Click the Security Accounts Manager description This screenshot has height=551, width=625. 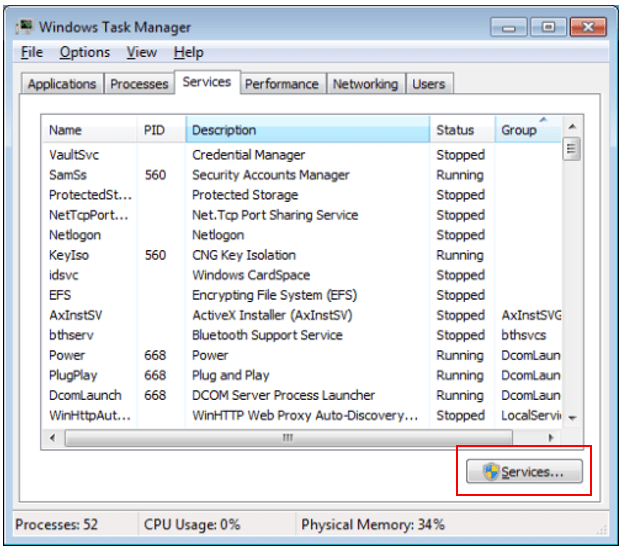point(271,175)
